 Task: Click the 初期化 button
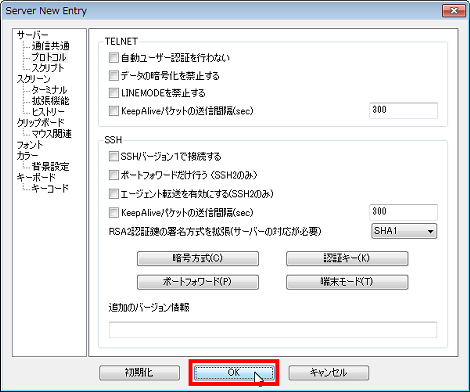tap(139, 373)
